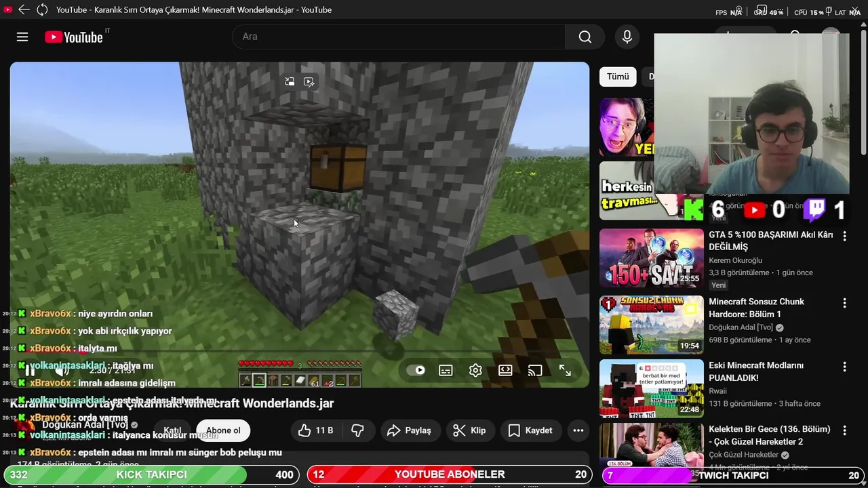Create a clip with Klip
This screenshot has height=488, width=868.
(469, 430)
